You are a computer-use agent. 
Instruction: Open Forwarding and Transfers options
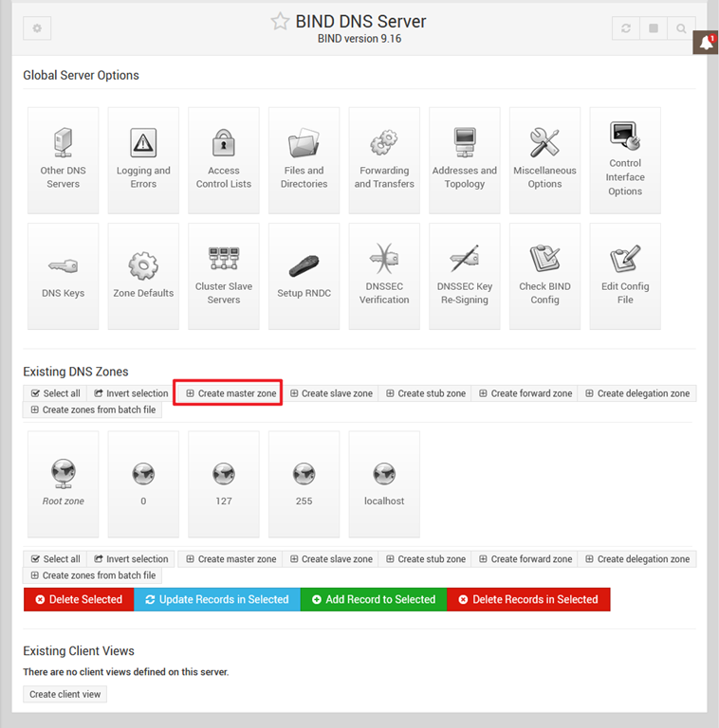384,160
